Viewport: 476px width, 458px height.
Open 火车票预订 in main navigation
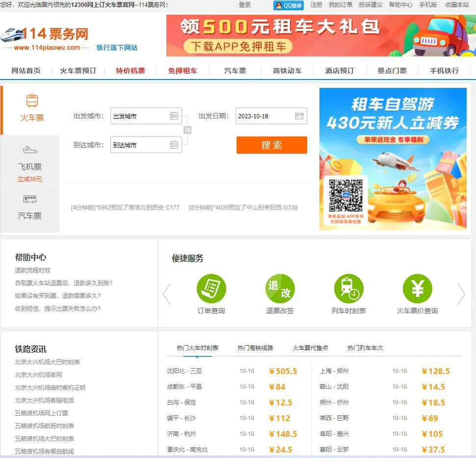[x=78, y=71]
